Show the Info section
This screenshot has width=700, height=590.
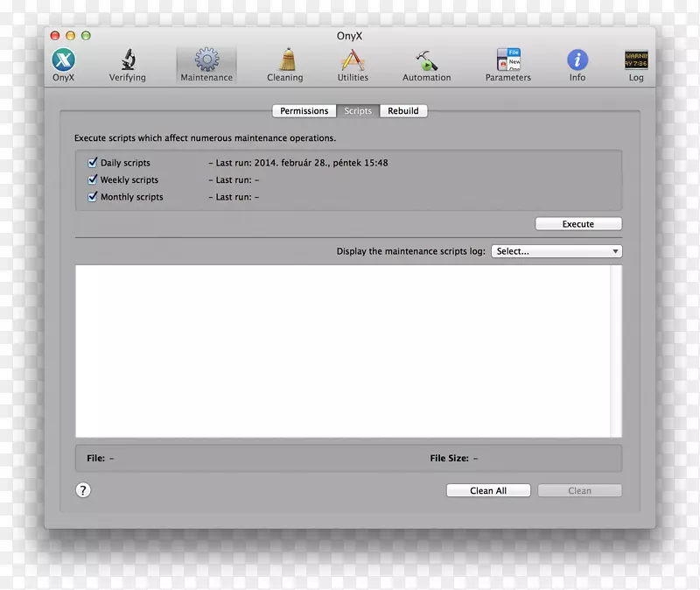[577, 65]
